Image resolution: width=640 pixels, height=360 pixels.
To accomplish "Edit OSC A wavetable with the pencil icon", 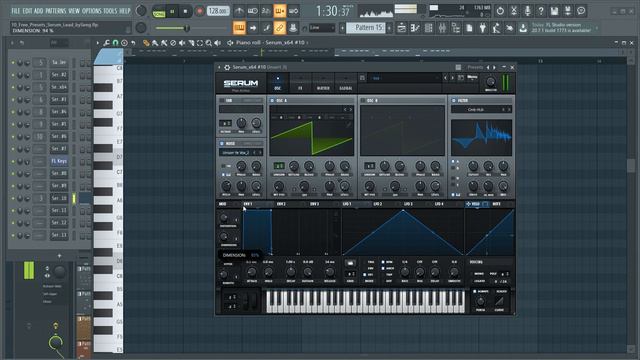I will coord(348,124).
